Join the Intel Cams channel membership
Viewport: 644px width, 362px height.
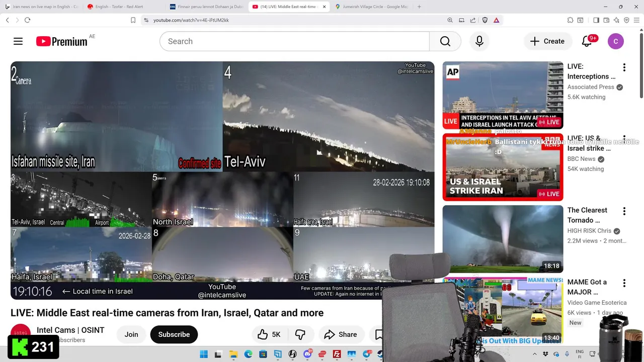pyautogui.click(x=131, y=334)
